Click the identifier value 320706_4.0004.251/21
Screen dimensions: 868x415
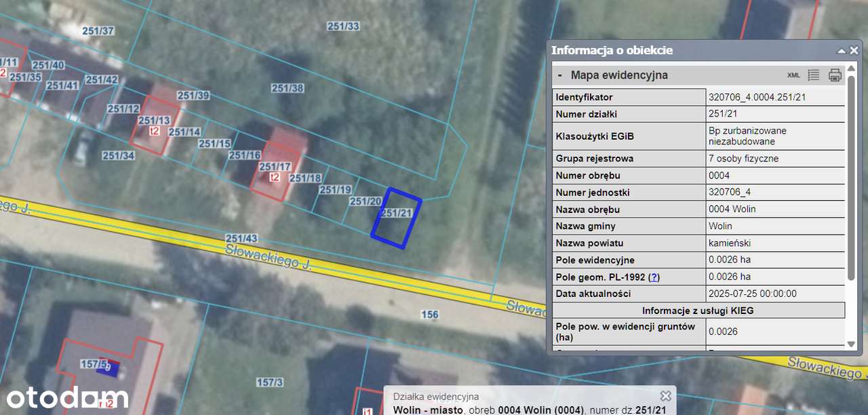(x=757, y=98)
